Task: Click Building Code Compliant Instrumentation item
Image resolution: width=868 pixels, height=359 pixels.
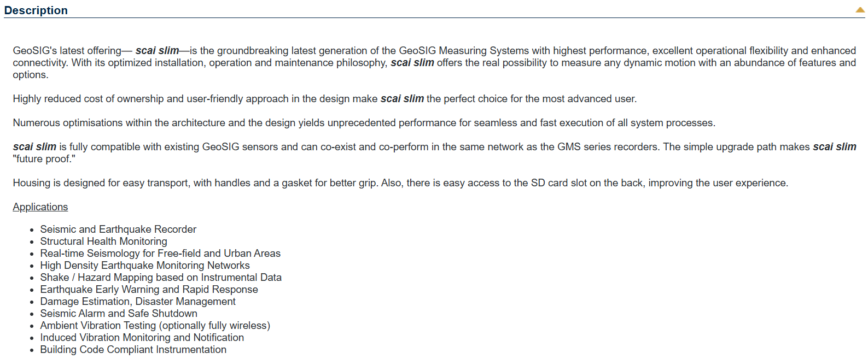Action: click(133, 350)
